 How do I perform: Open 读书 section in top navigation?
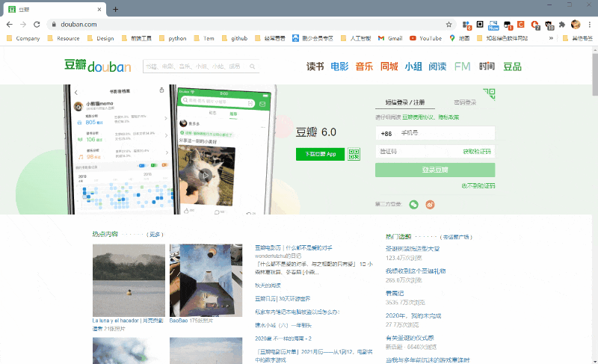[315, 67]
